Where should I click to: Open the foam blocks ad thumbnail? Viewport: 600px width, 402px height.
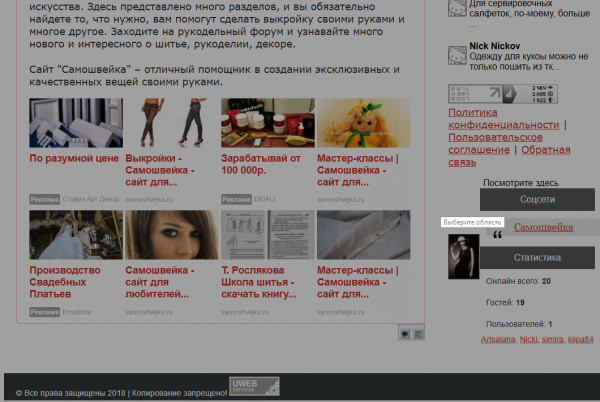(x=76, y=123)
